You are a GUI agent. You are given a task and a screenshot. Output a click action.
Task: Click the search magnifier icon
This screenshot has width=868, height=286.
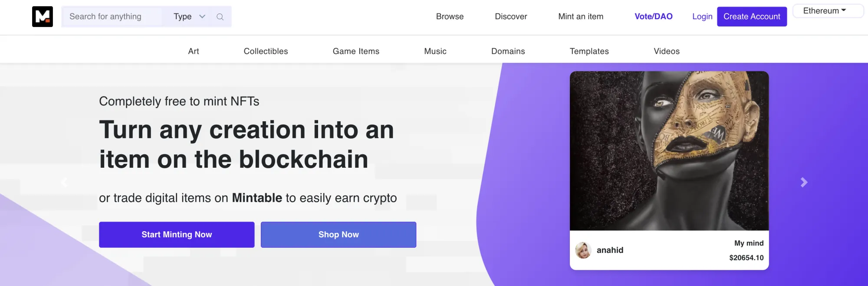point(220,17)
